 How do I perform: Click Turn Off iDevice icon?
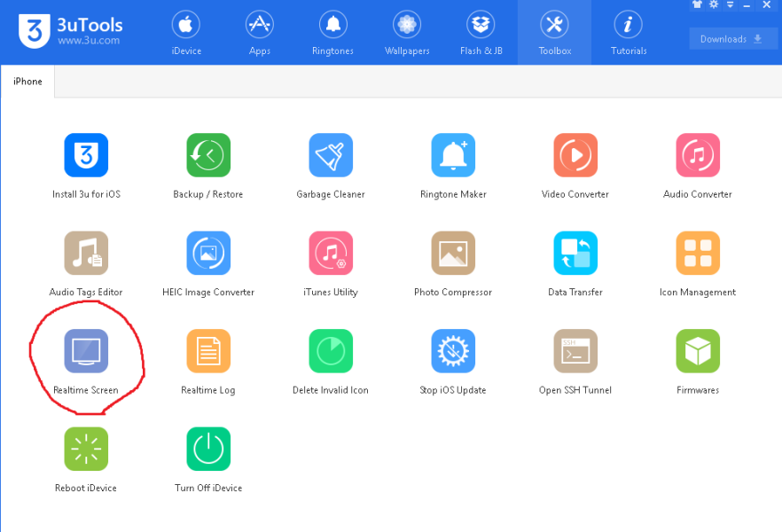pyautogui.click(x=208, y=449)
